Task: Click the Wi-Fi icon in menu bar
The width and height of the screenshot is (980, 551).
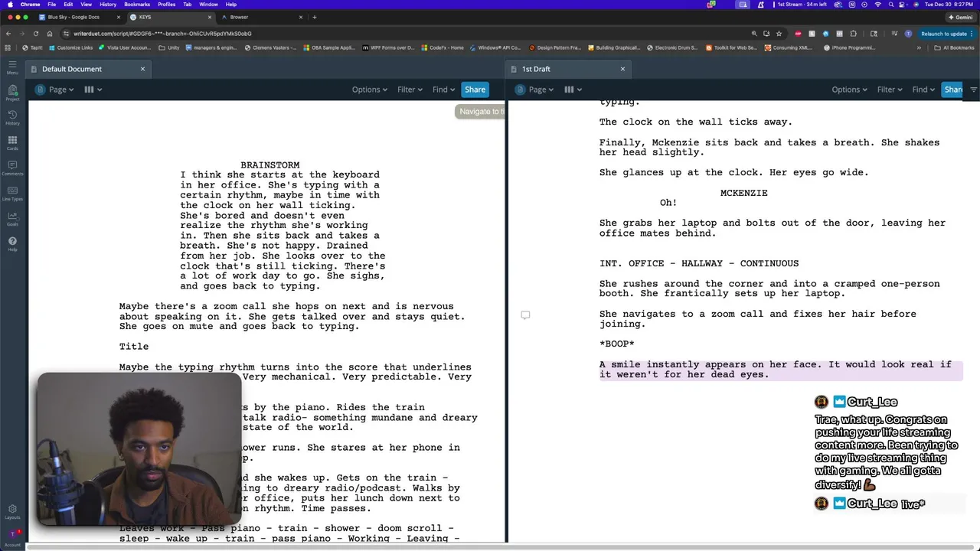Action: 877,5
